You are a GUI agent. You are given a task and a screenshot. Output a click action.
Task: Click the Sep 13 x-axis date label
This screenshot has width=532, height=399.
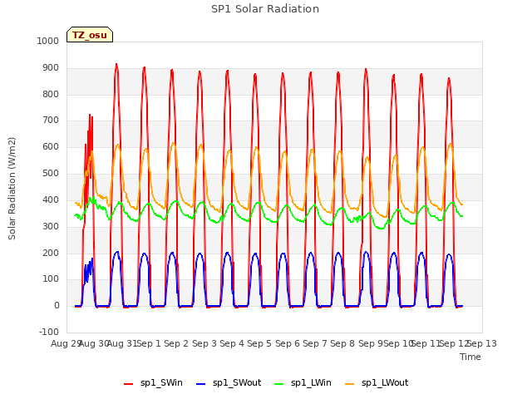[482, 343]
